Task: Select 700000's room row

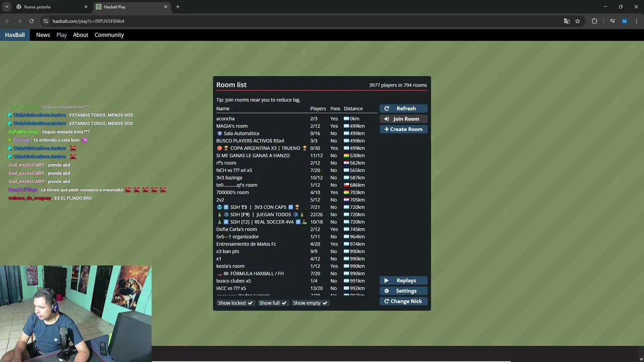Action: [297, 193]
